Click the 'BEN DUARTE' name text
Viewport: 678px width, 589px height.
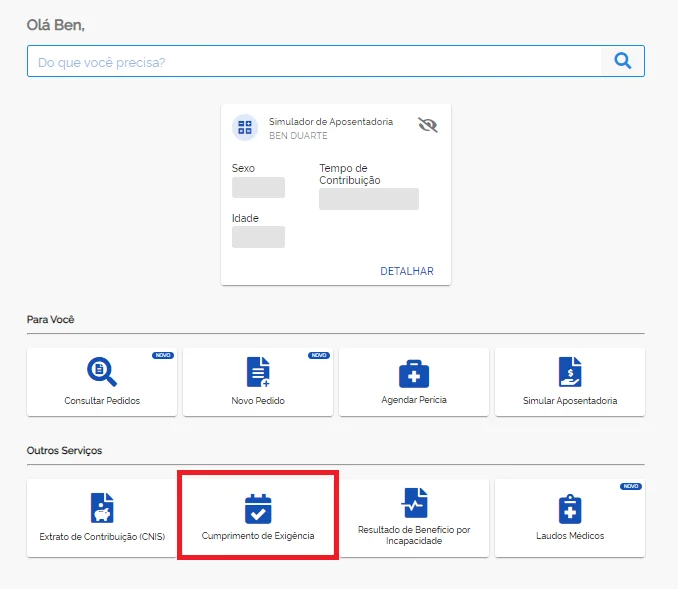click(x=298, y=136)
